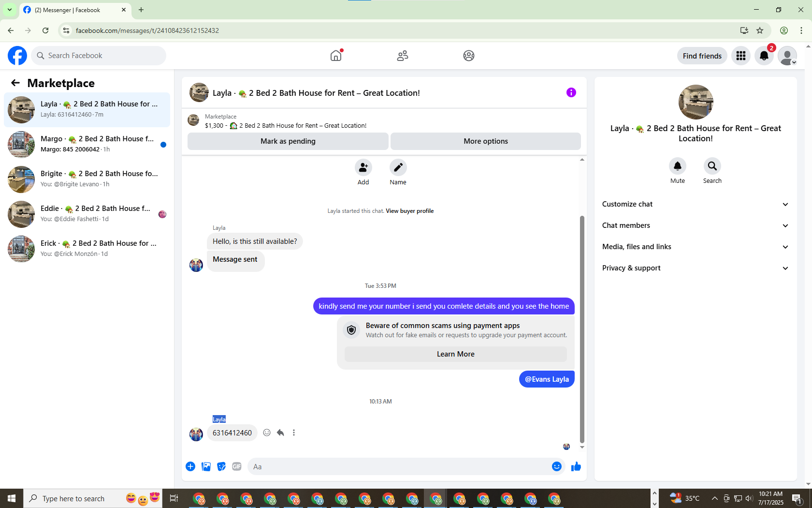The width and height of the screenshot is (812, 508).
Task: Open the Chrome tab search dropdown
Action: point(10,10)
